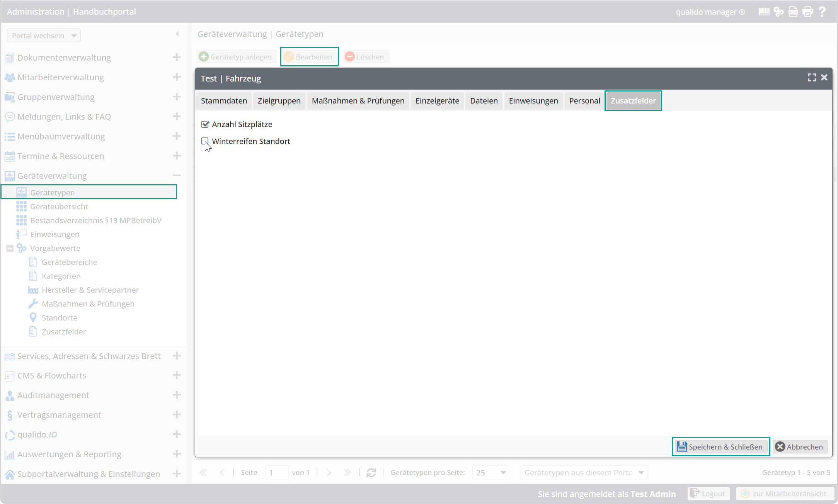Click the Auswertungen & Reporting chart icon
Viewport: 838px width, 504px height.
pyautogui.click(x=10, y=455)
